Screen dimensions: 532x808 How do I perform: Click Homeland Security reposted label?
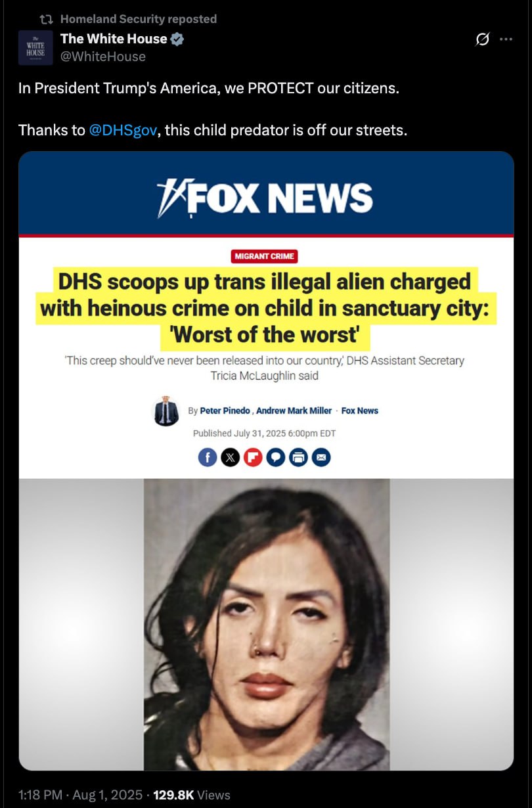(139, 19)
